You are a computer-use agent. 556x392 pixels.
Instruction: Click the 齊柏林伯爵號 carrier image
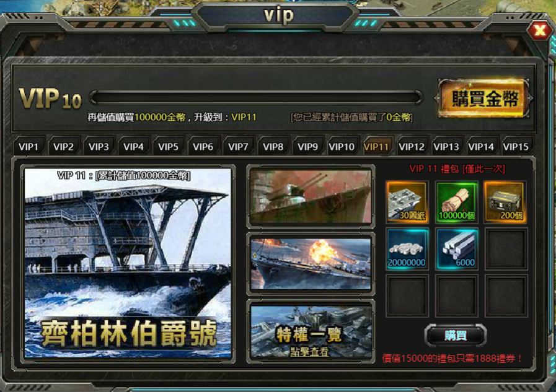point(128,263)
